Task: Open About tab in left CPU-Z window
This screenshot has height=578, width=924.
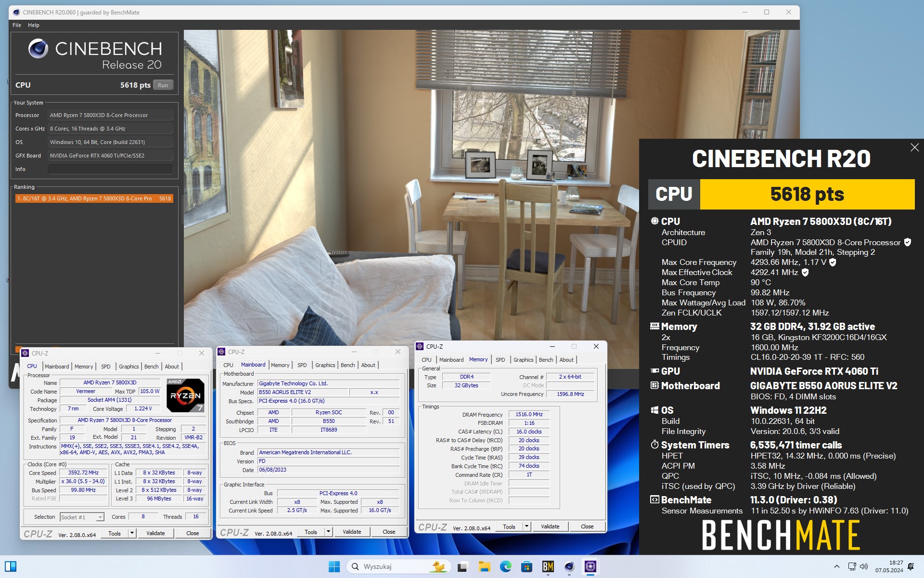Action: pos(172,367)
